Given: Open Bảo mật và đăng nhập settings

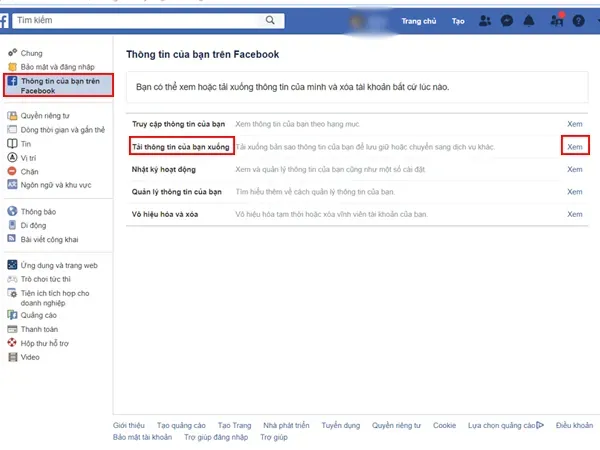Looking at the screenshot, I should [57, 67].
